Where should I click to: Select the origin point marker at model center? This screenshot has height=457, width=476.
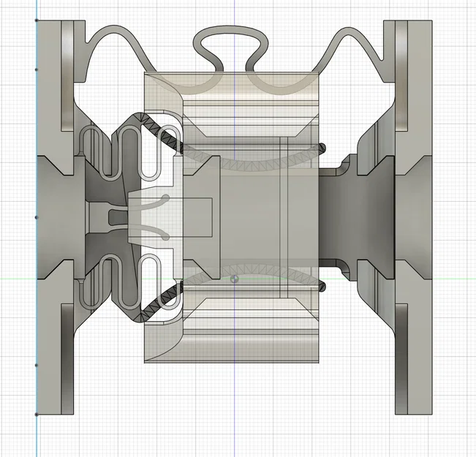tap(235, 279)
